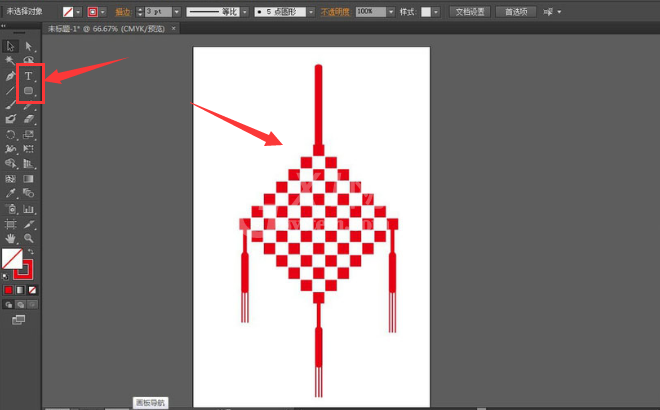This screenshot has height=410, width=660.
Task: Open the 不透明度 opacity panel link
Action: point(335,12)
